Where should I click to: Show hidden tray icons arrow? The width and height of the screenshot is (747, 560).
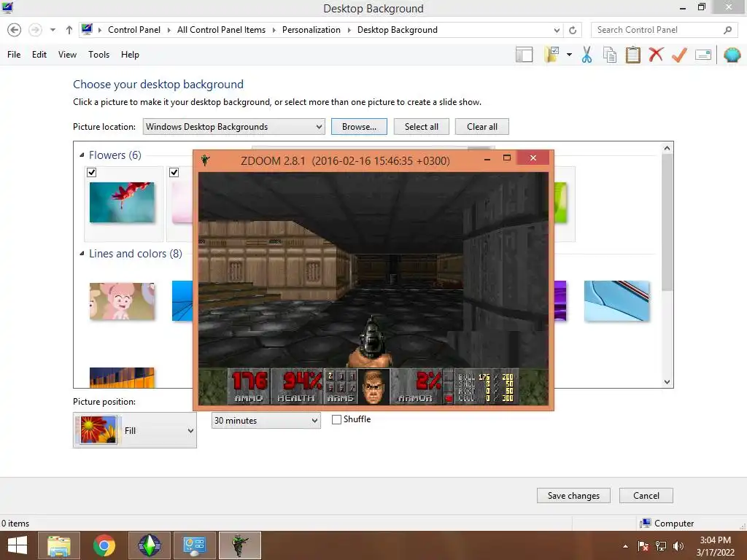pyautogui.click(x=625, y=547)
